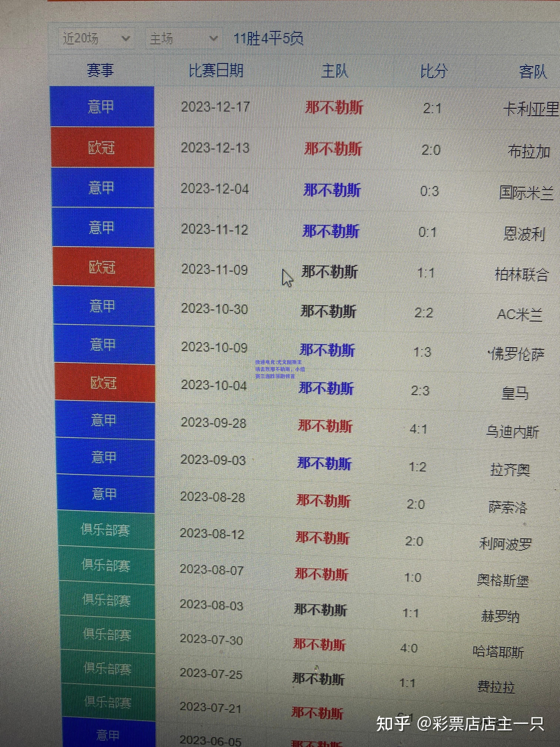Screen dimensions: 560x747
Task: Click the 主队 column header
Action: tap(334, 71)
